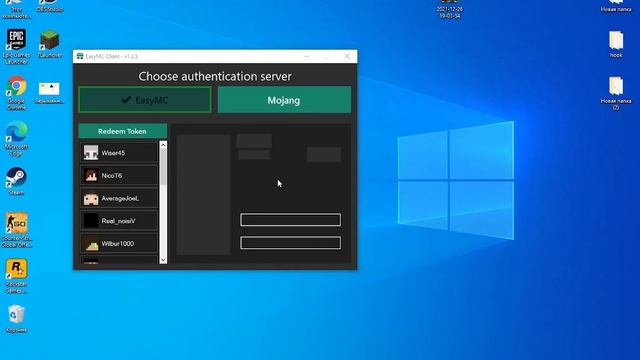Screen dimensions: 640x360
Task: Click the account list scrollbar thumb
Action: click(163, 167)
